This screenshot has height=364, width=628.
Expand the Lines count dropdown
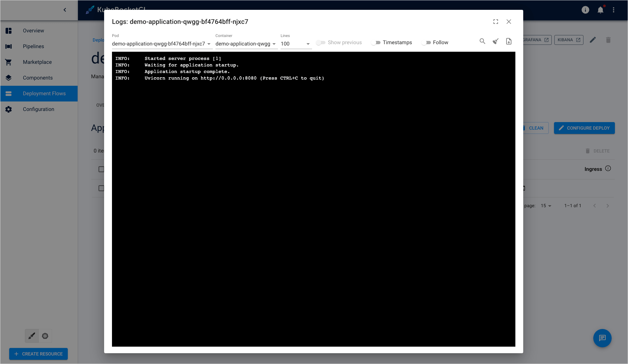tap(296, 44)
